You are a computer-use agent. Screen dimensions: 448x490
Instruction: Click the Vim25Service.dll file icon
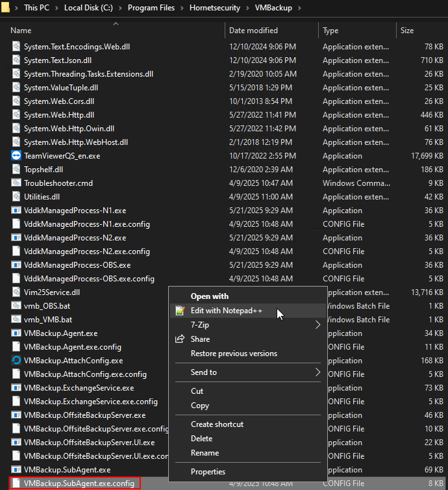tap(16, 292)
